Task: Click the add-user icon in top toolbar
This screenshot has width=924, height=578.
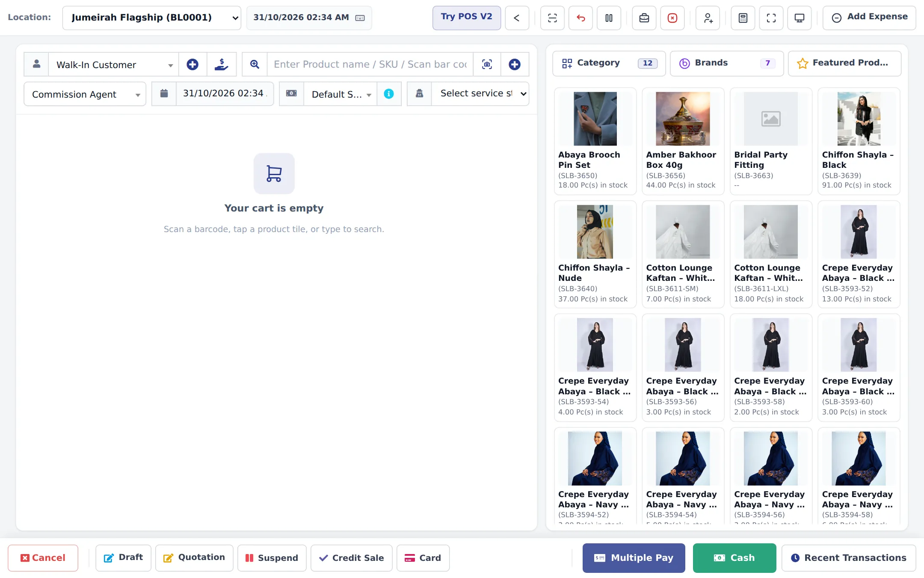Action: pyautogui.click(x=708, y=18)
